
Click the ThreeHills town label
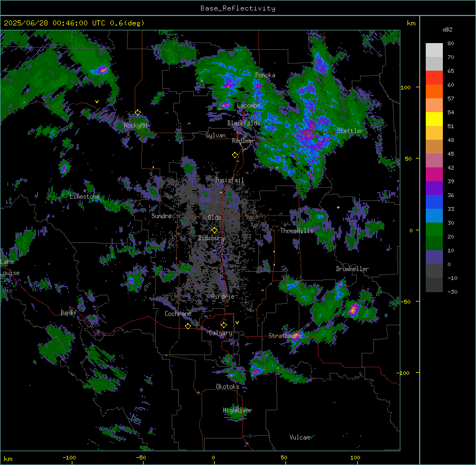coord(297,231)
